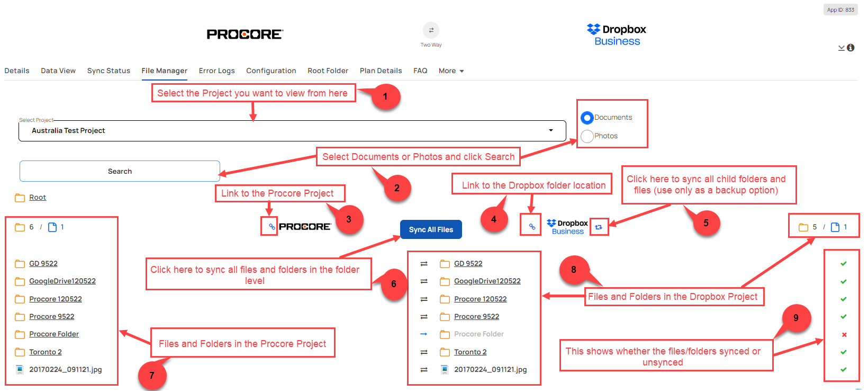Image resolution: width=868 pixels, height=391 pixels.
Task: Open Procore-side GoogleDrive120522 folder link
Action: coord(62,281)
